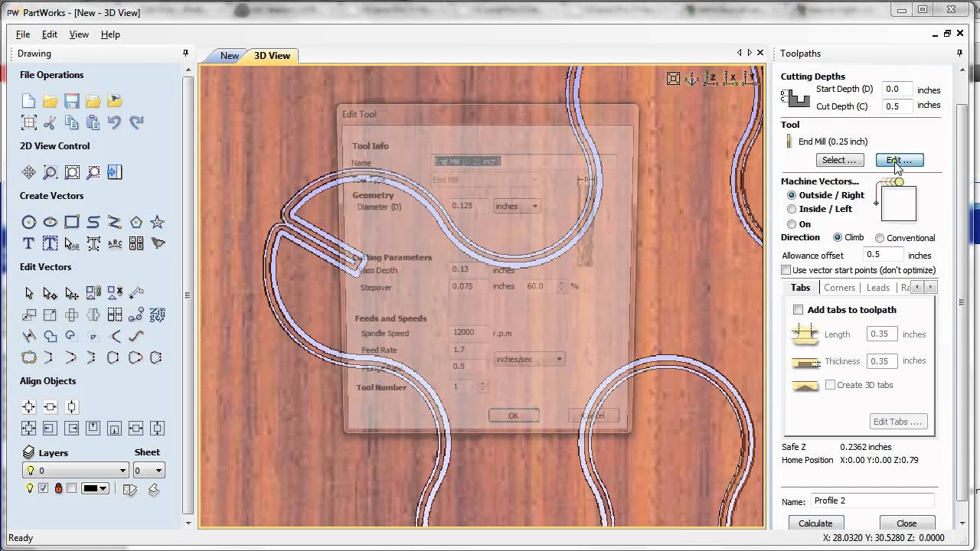Click the Cut Depth input field
The image size is (980, 551).
coord(897,106)
